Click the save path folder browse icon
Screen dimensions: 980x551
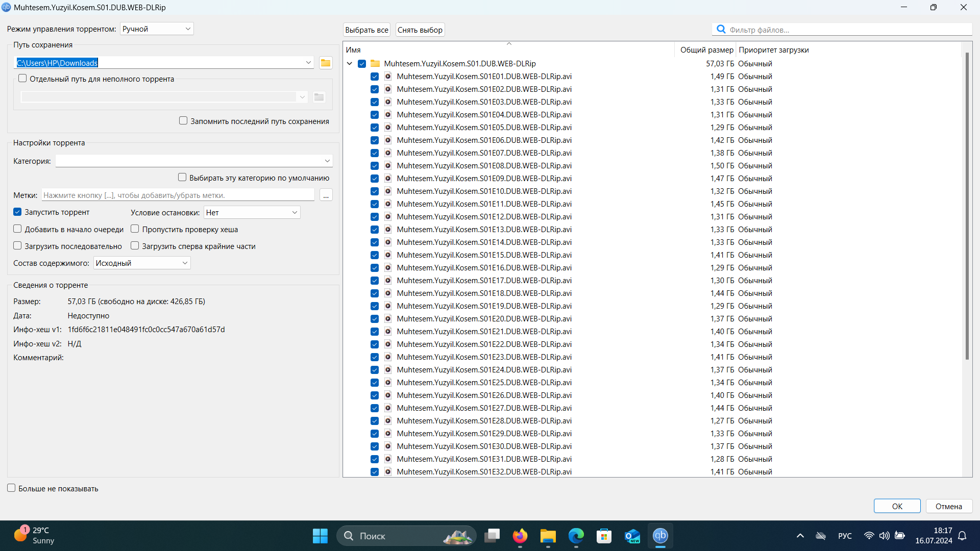click(326, 63)
